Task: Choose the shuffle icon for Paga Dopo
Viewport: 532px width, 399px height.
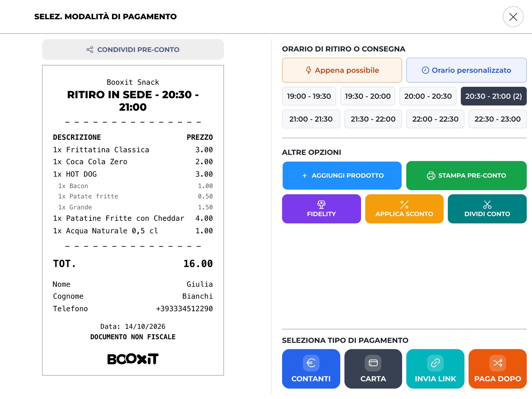Action: click(x=497, y=363)
